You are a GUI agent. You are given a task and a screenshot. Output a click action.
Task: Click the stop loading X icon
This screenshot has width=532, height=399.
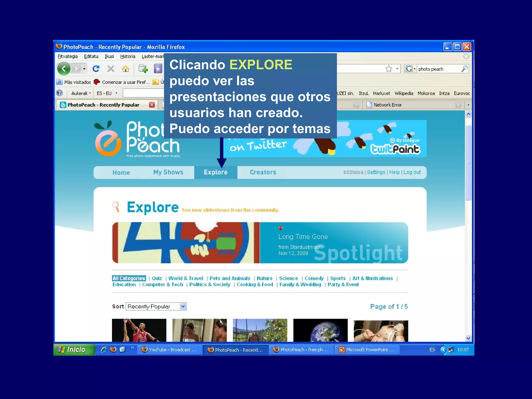click(x=111, y=69)
